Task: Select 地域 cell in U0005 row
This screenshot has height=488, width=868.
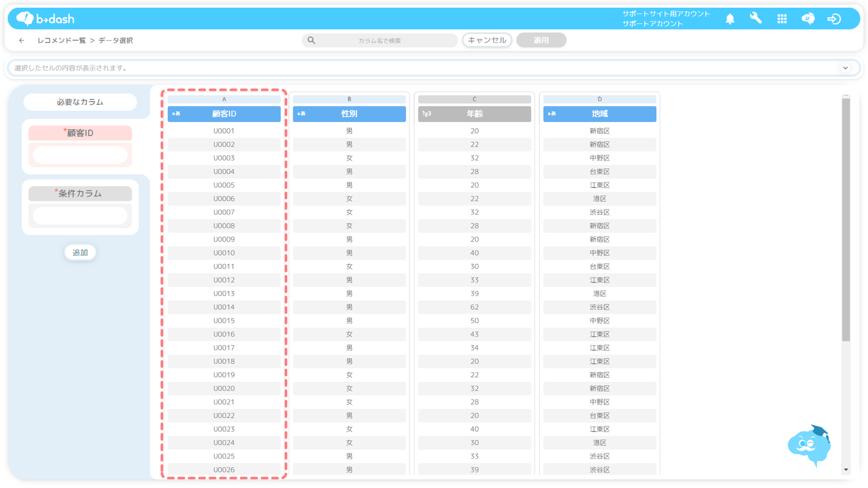Action: (600, 185)
